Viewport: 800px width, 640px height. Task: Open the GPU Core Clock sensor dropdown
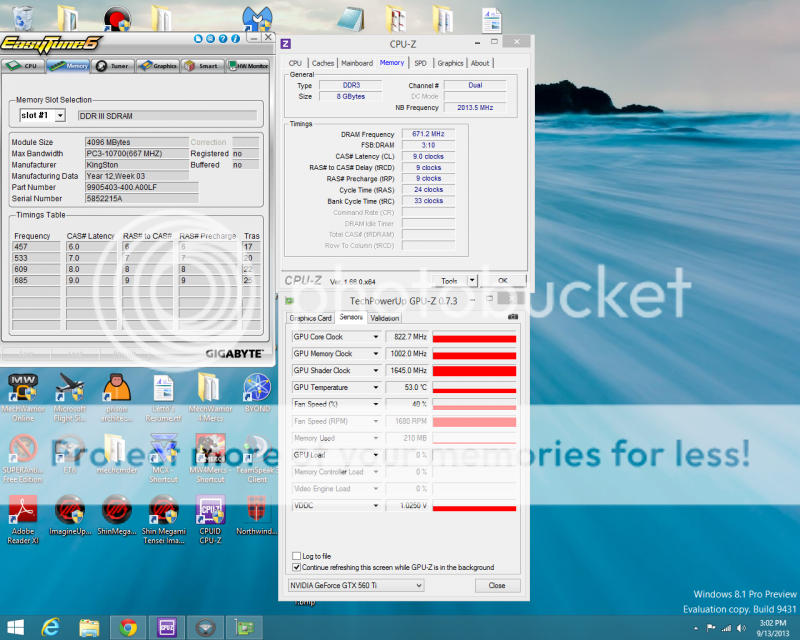[x=376, y=337]
